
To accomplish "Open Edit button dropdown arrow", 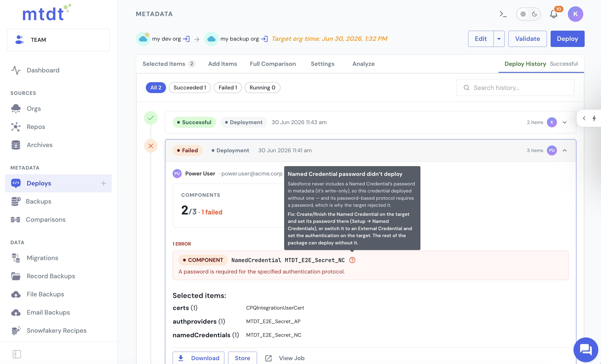I will coord(499,39).
